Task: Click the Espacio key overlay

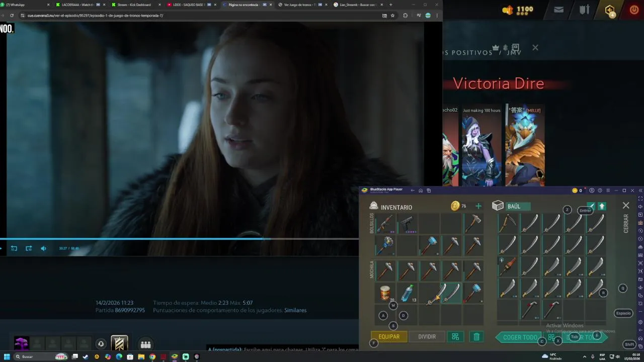Action: click(x=623, y=313)
